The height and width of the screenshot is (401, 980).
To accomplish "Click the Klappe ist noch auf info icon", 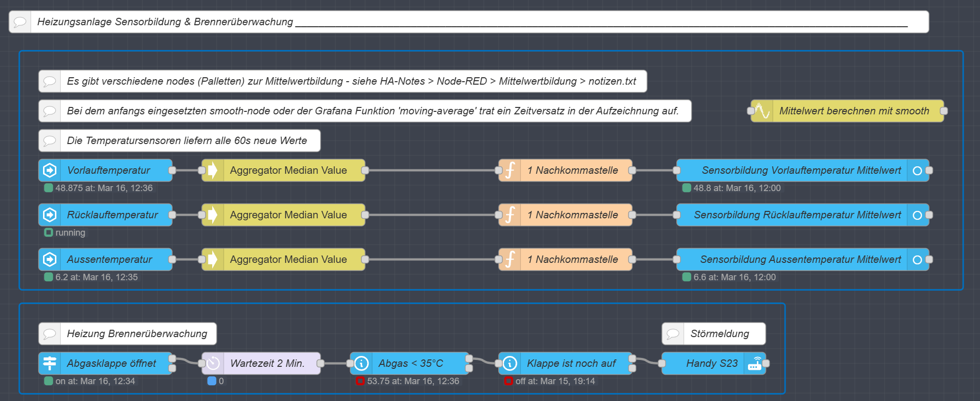I will [x=510, y=363].
